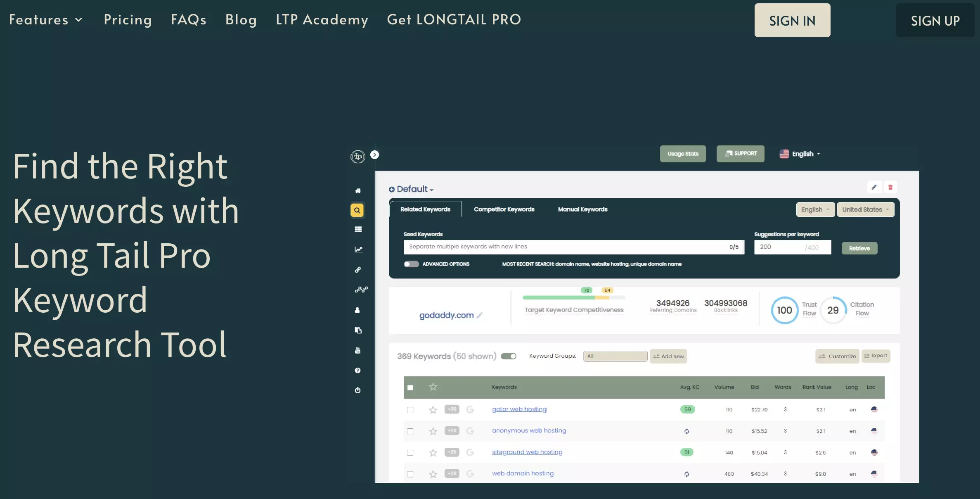Click +20 badge for gator web hosting

click(452, 409)
